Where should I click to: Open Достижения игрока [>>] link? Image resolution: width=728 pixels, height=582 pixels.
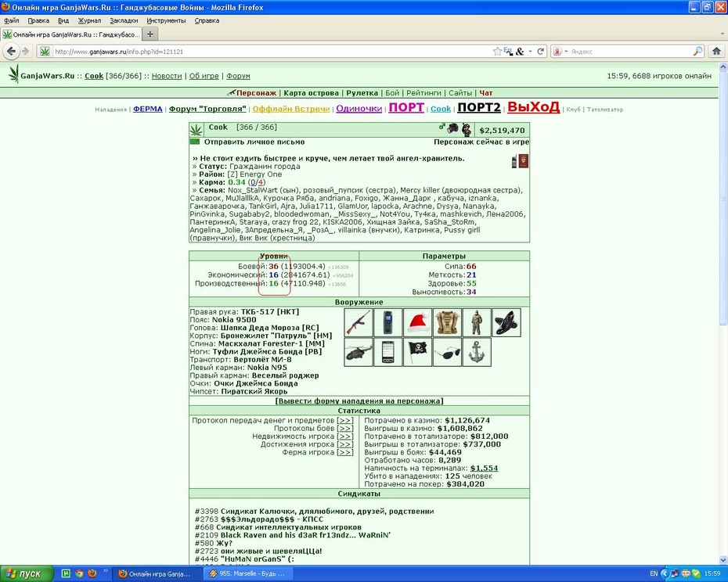(x=345, y=444)
